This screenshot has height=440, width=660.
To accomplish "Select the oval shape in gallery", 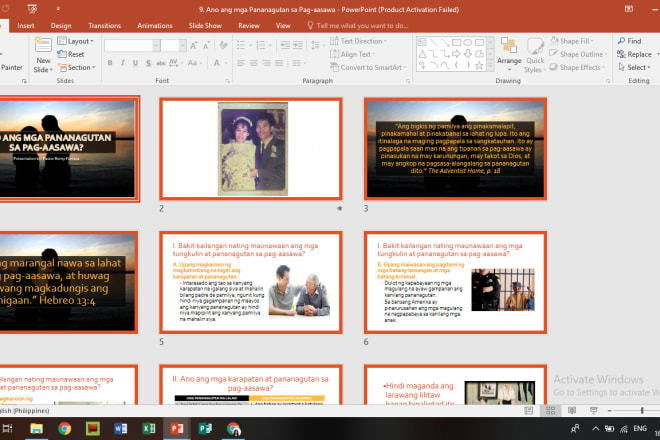I will pos(468,42).
